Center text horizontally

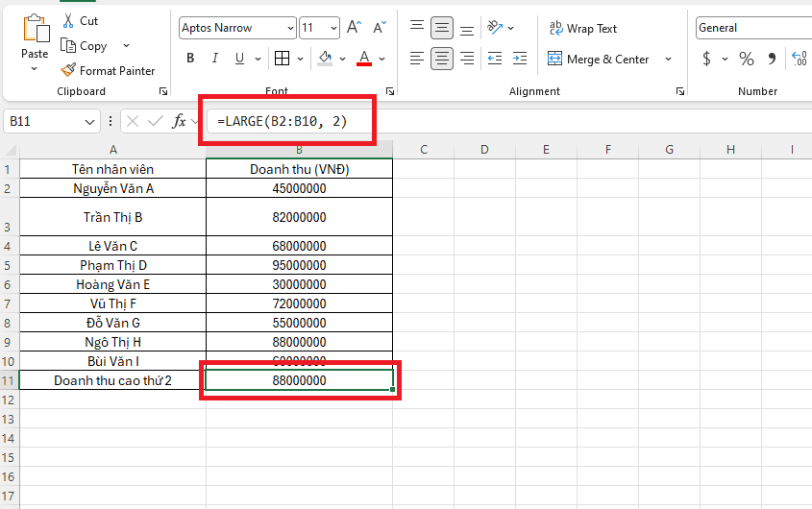[442, 59]
